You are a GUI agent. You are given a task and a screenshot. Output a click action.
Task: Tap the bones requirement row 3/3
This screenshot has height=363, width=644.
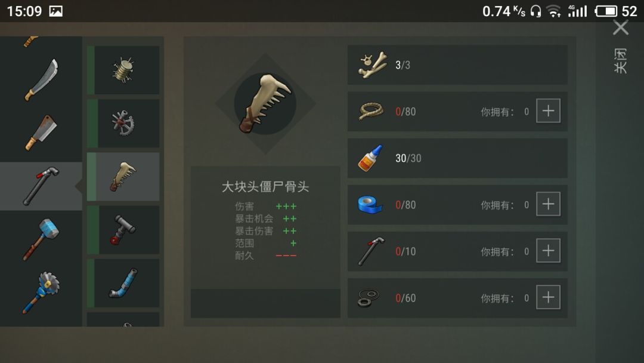pyautogui.click(x=457, y=65)
